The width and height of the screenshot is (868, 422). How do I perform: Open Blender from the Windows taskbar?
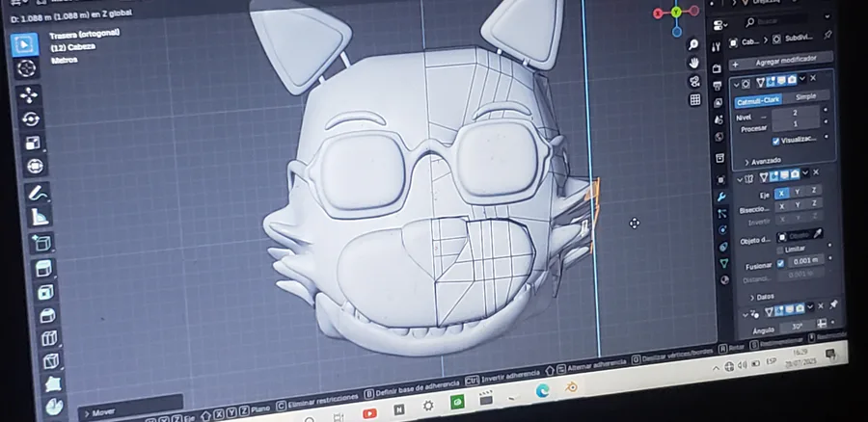[571, 386]
